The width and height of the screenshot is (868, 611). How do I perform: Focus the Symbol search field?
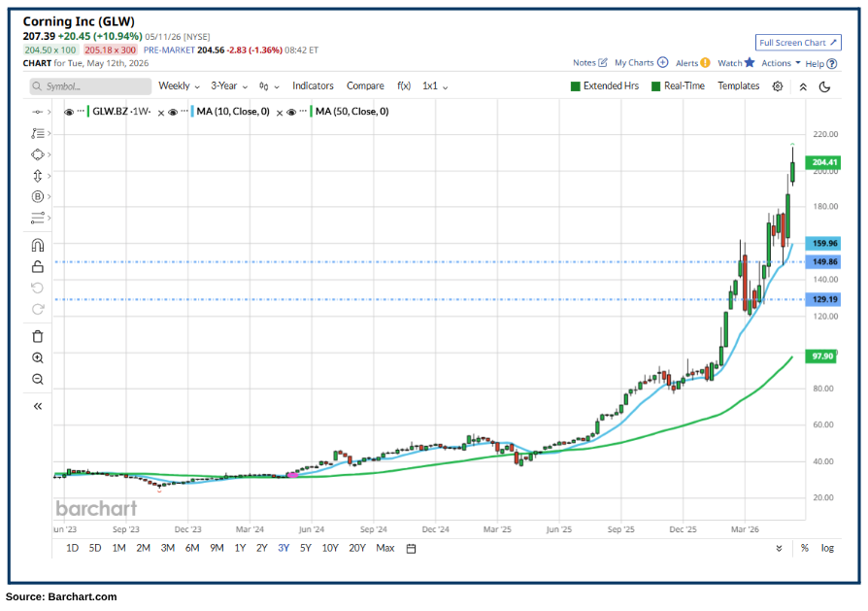(90, 86)
